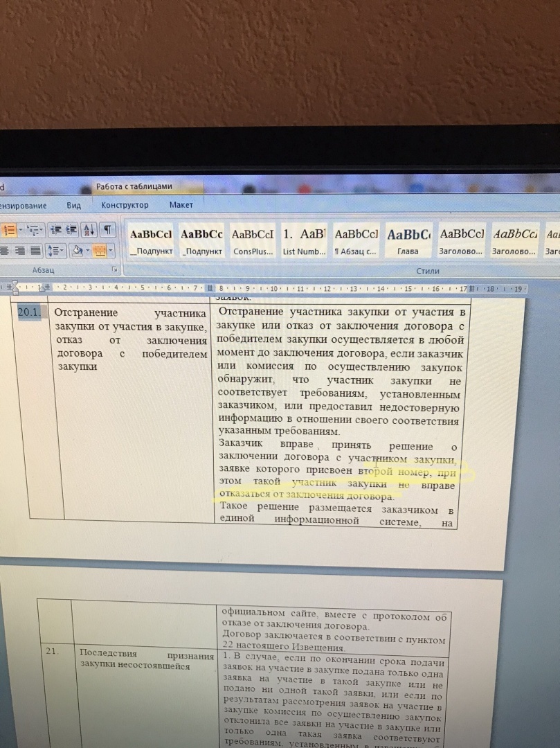Toggle the numbered list button
Image resolution: width=560 pixels, height=748 pixels.
point(8,230)
